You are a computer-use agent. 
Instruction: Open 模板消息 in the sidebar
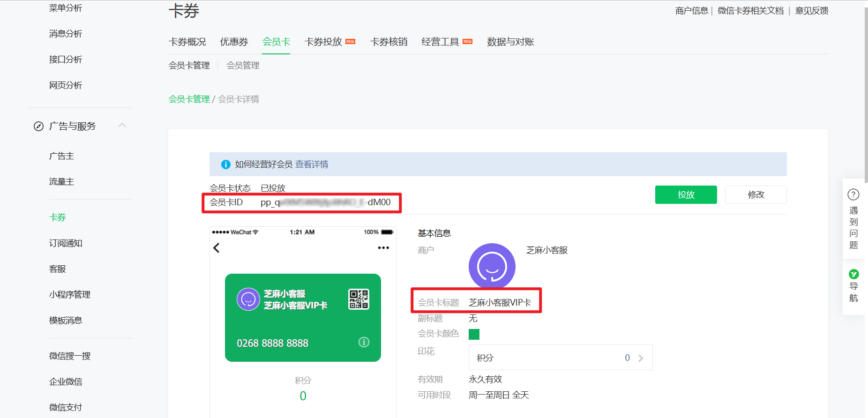(66, 321)
